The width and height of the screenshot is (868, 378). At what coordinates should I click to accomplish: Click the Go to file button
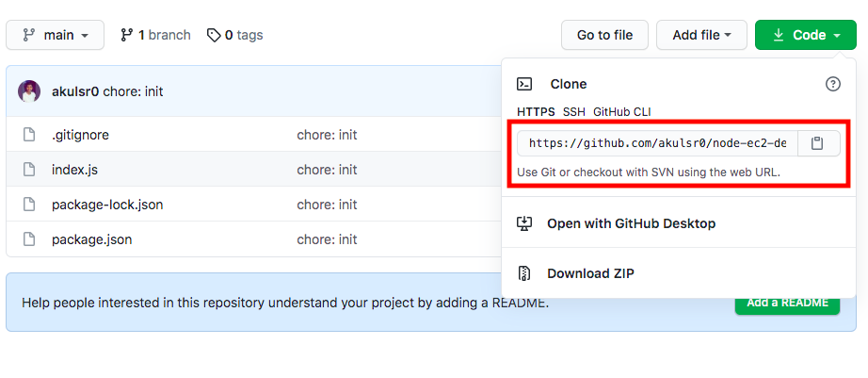(604, 35)
